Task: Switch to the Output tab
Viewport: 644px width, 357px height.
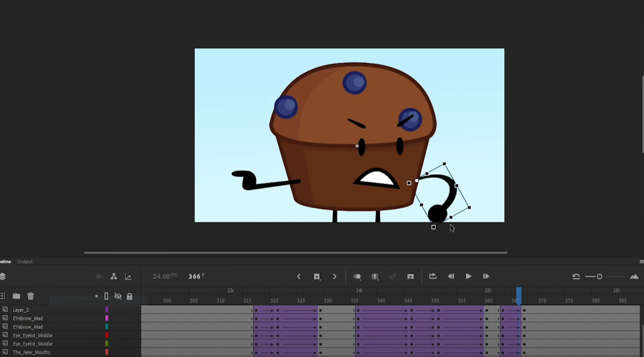Action: coord(25,262)
